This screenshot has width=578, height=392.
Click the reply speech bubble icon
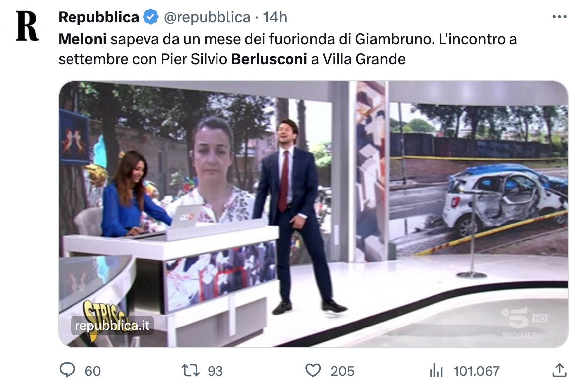[67, 370]
